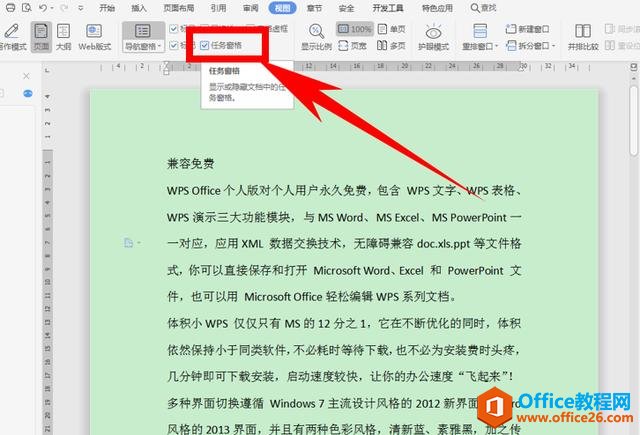Open the 页面布局 tab
Viewport: 640px width, 435px height.
178,8
